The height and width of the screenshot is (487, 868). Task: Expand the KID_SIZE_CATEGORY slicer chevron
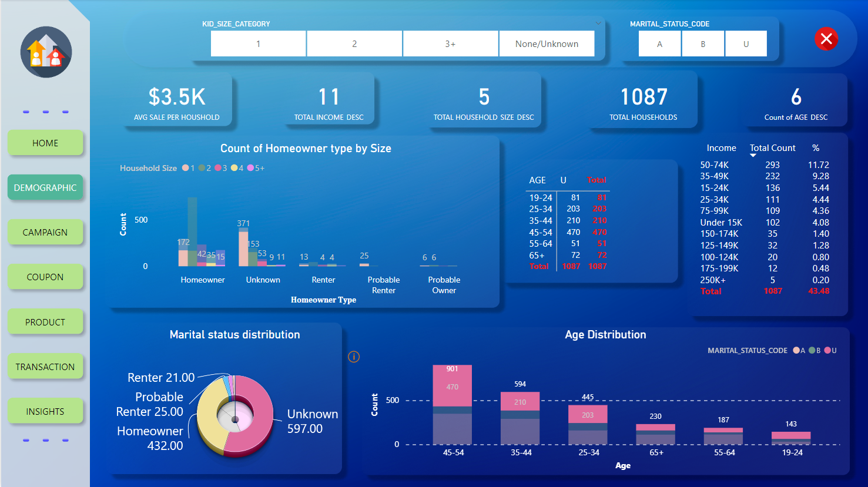(x=598, y=23)
